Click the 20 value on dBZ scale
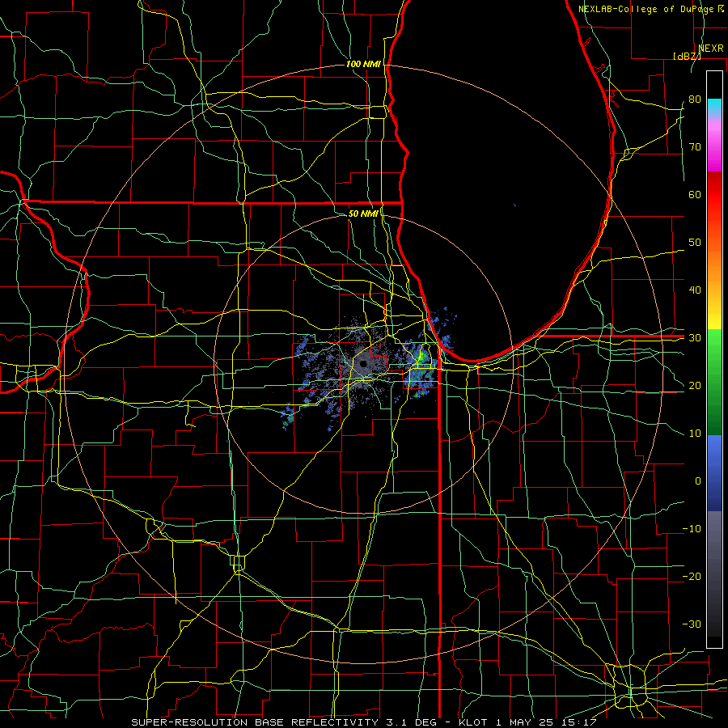 click(695, 386)
